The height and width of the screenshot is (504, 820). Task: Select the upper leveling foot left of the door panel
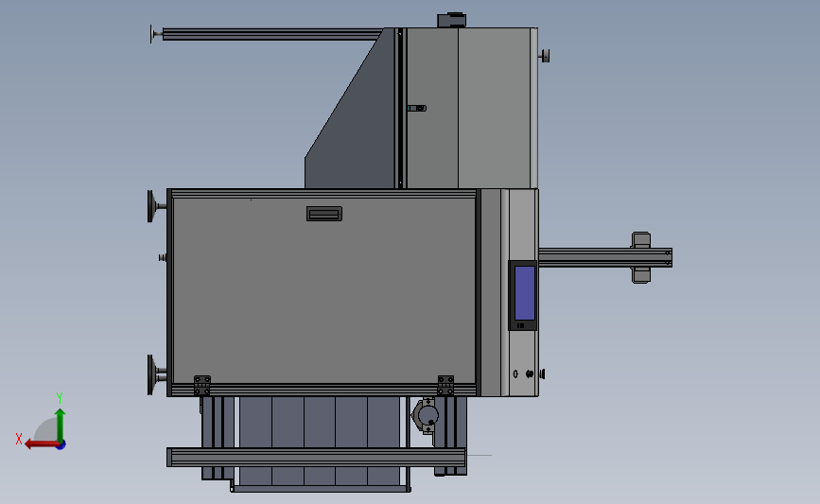click(155, 206)
